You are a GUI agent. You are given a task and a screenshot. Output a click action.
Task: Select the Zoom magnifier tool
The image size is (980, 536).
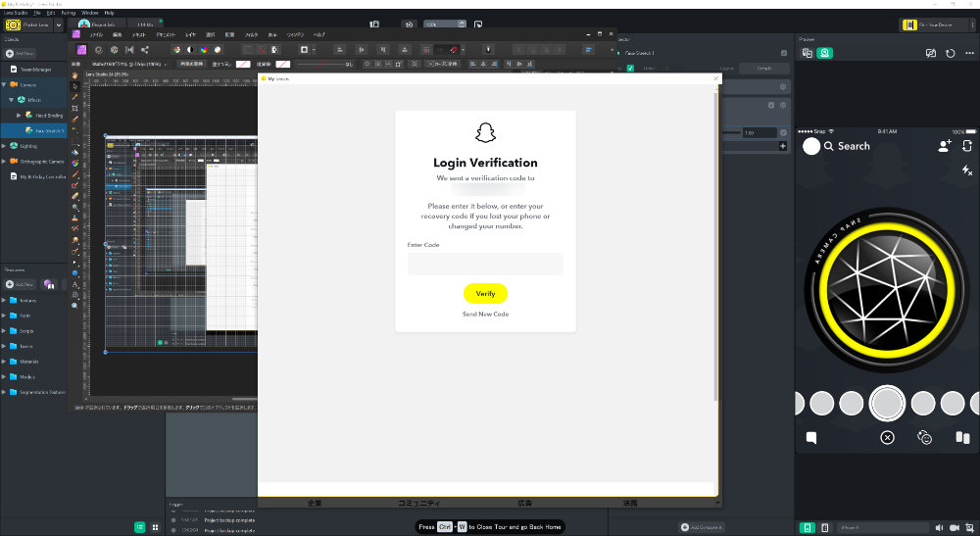[x=75, y=306]
